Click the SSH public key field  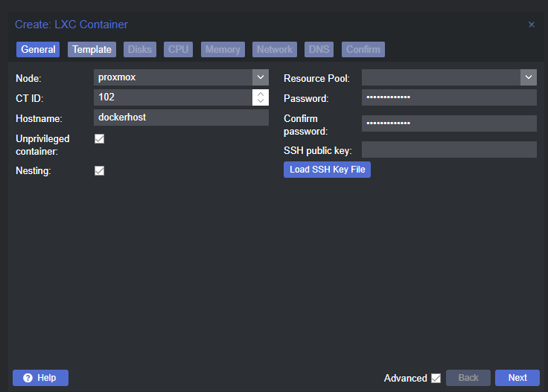[x=449, y=150]
